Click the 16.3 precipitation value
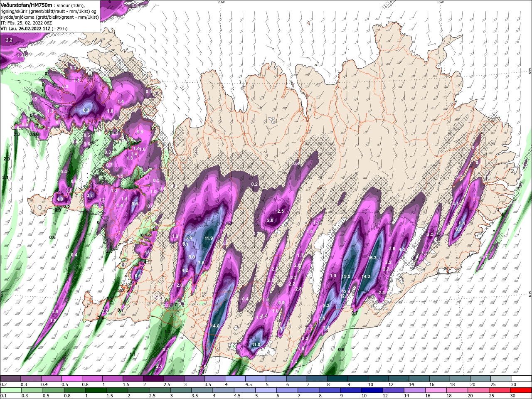The width and height of the screenshot is (532, 399). point(372,258)
